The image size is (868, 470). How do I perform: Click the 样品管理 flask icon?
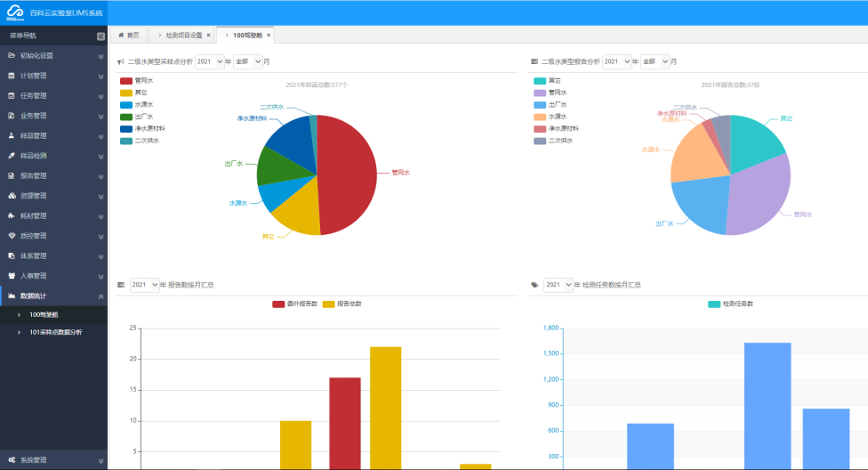(x=12, y=135)
